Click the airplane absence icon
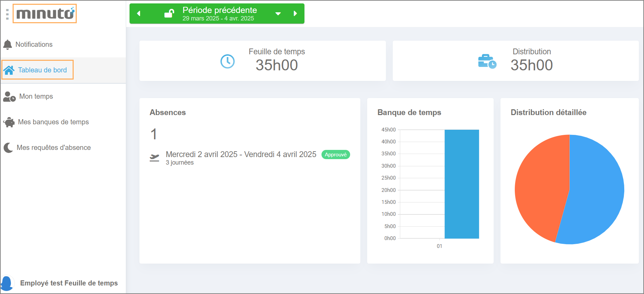Screen dimensions: 644x294 [154, 158]
